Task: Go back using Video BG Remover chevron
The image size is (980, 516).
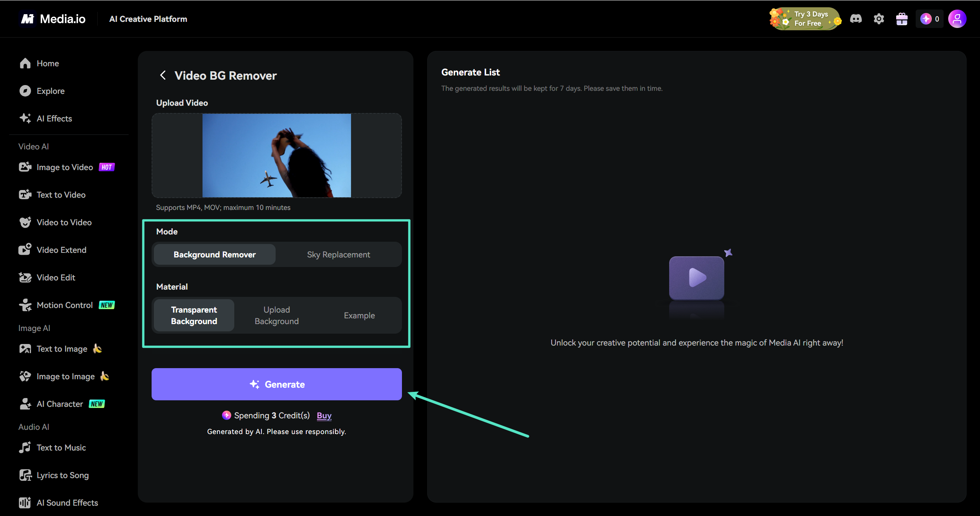Action: click(163, 75)
